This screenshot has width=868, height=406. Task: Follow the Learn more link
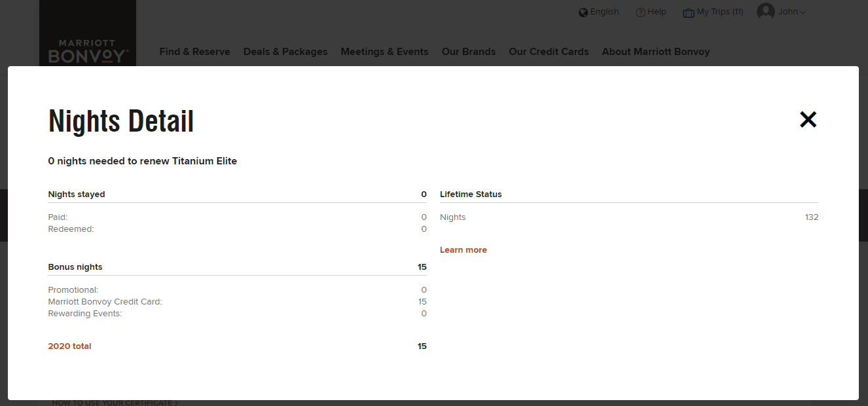point(463,250)
